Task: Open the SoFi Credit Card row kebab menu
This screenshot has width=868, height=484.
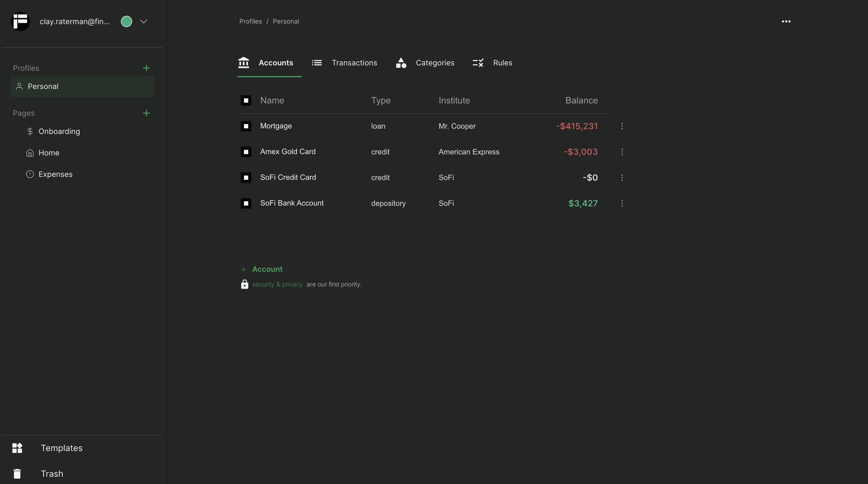Action: (x=622, y=177)
